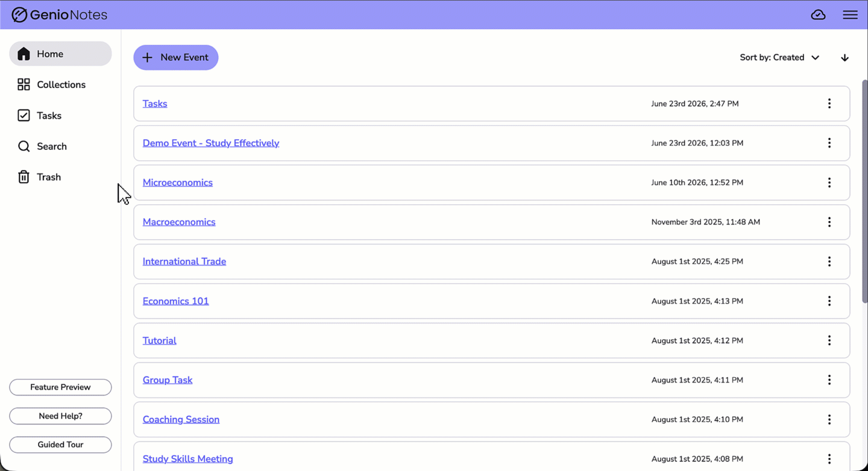
Task: Open more options for Group Task
Action: [829, 380]
